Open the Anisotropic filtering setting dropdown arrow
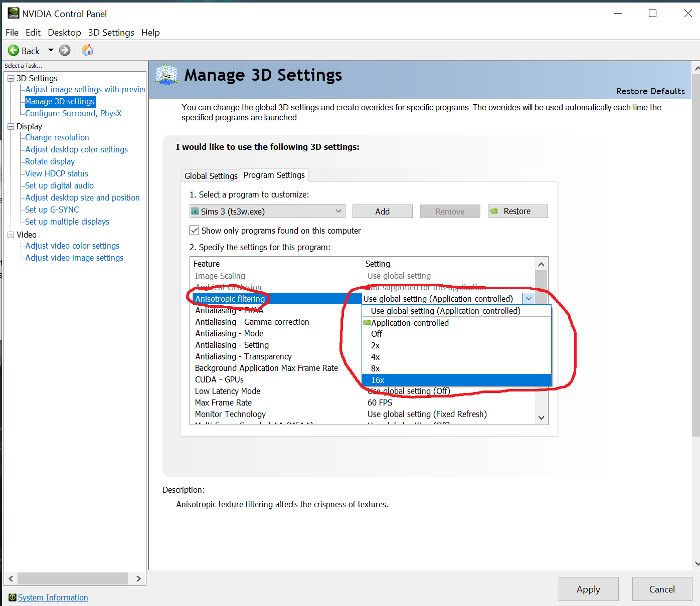Screen dimensions: 700x606 tap(529, 299)
